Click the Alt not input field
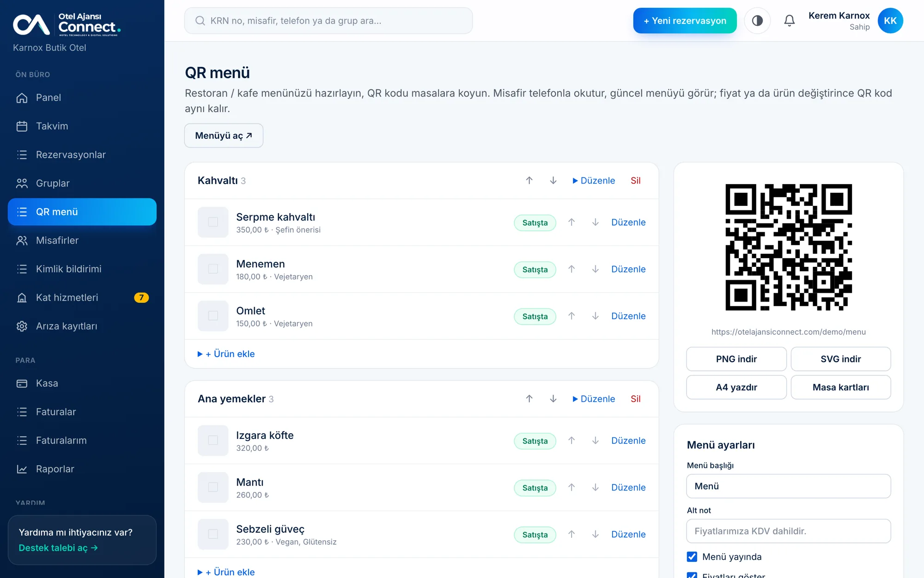The height and width of the screenshot is (578, 924). coord(789,531)
